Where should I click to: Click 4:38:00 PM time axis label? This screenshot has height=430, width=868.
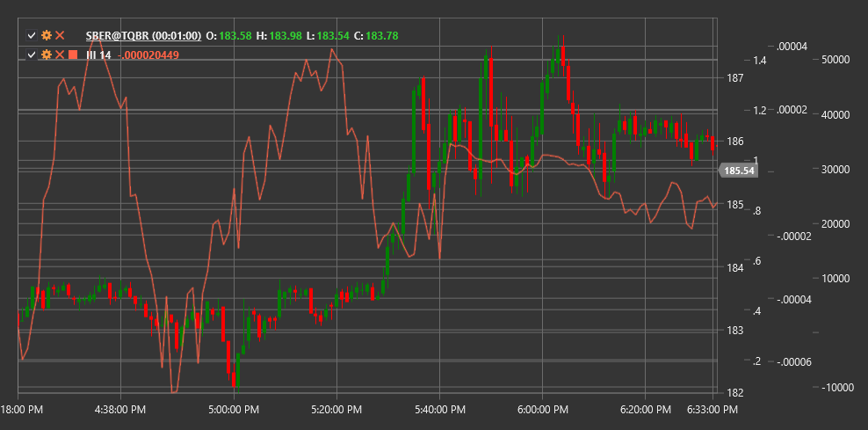(120, 410)
